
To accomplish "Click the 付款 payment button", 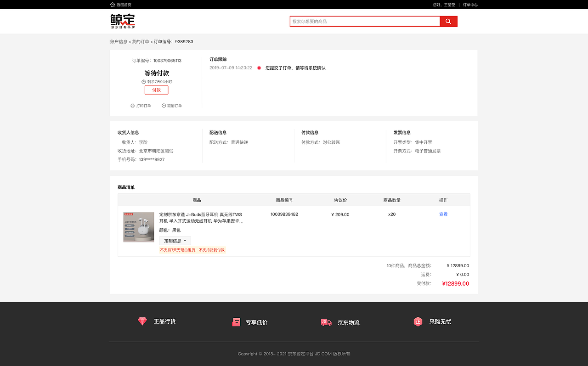I will 156,90.
